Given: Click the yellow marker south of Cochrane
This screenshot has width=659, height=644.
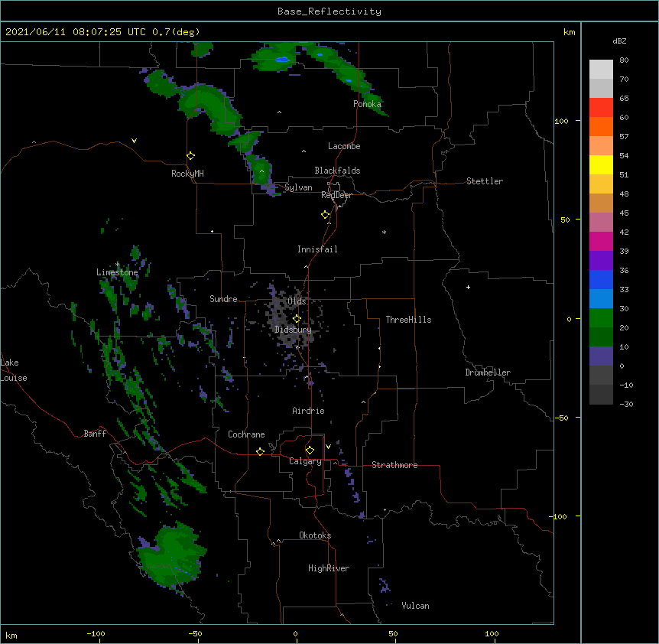Looking at the screenshot, I should click(260, 451).
